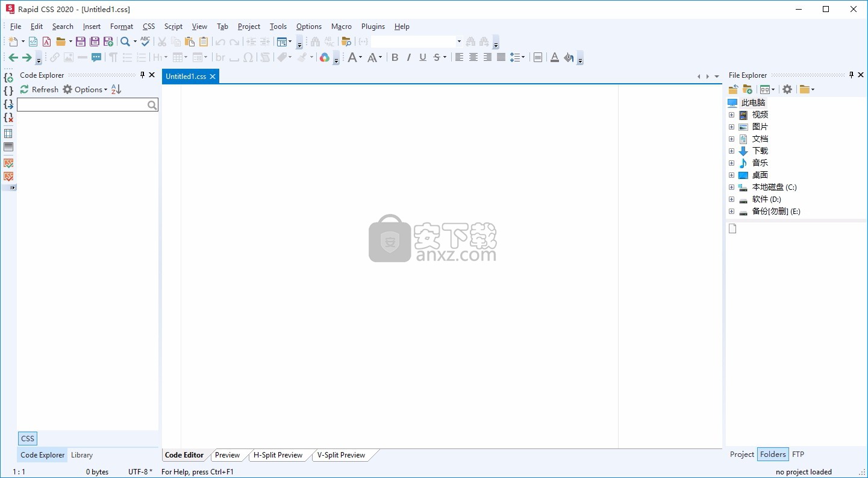Click the font color A icon
The image size is (868, 478).
[x=555, y=57]
